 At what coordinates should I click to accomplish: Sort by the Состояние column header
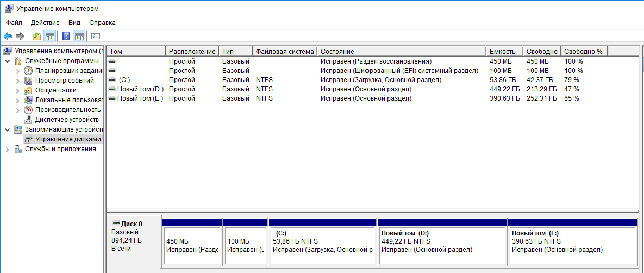[402, 52]
